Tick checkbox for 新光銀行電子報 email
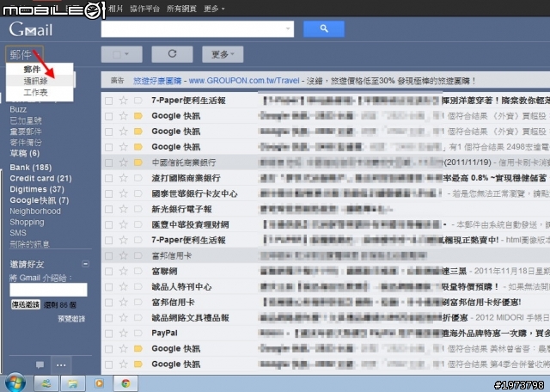 [109, 209]
